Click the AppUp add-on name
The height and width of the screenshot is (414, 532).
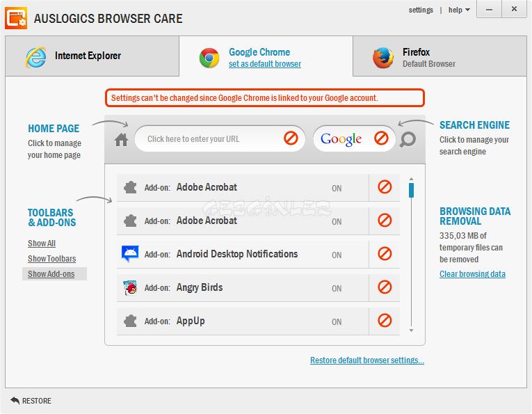tap(191, 321)
